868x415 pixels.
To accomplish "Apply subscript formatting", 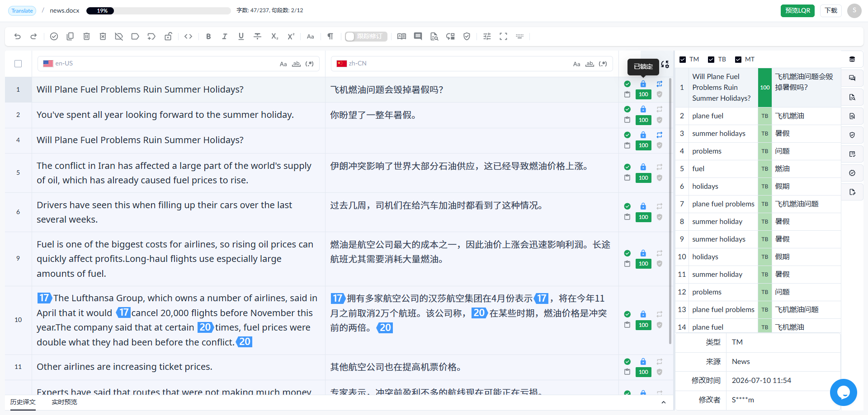I will point(274,37).
